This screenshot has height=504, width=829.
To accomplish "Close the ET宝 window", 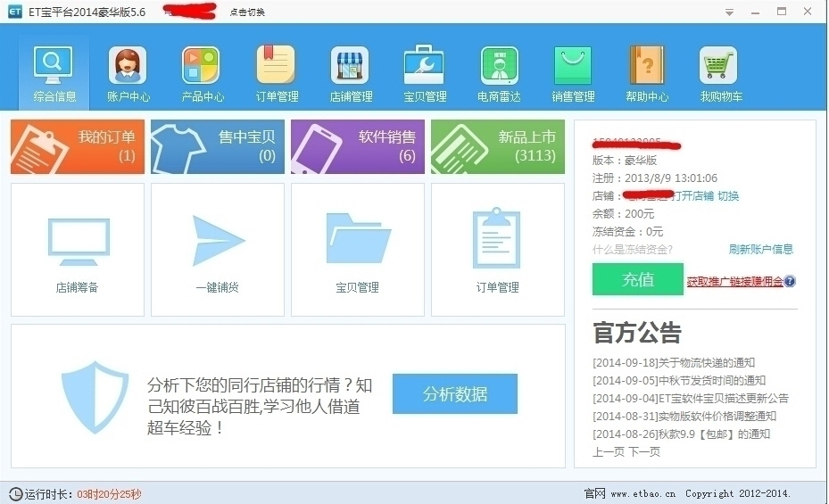I will (808, 11).
